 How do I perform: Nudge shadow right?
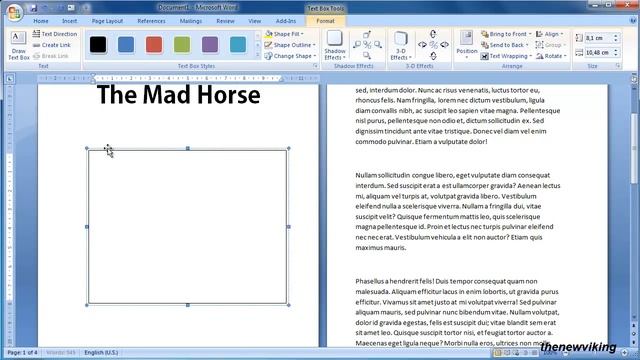pyautogui.click(x=378, y=45)
